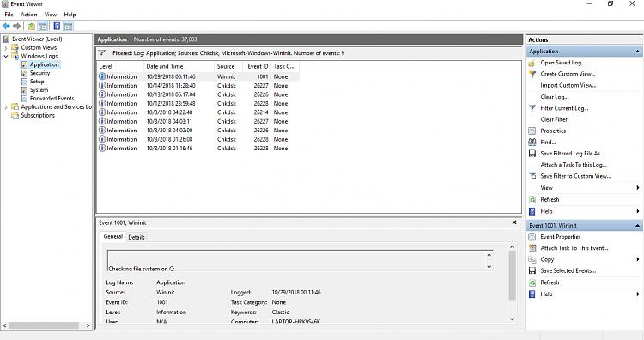Click Save Filtered Log File disk icon

point(532,154)
